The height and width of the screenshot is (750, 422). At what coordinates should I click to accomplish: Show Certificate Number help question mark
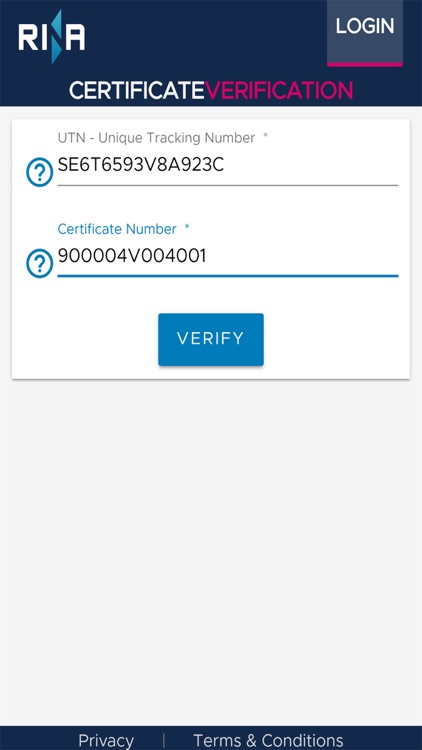(39, 263)
